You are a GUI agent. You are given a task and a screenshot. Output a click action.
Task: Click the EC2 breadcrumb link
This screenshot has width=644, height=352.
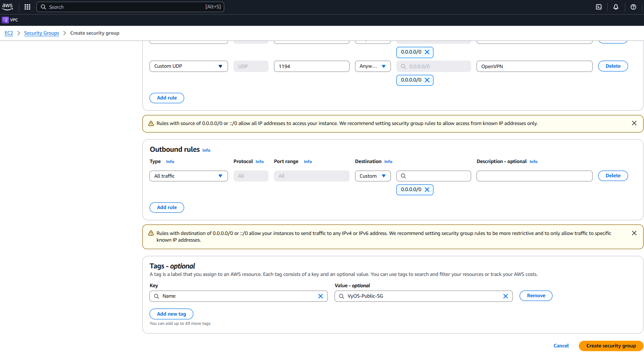tap(9, 33)
